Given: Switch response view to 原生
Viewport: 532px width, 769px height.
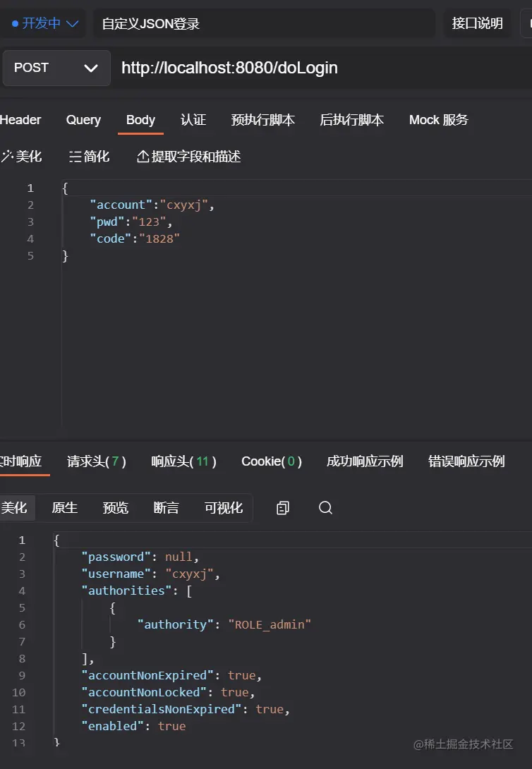Looking at the screenshot, I should pos(65,507).
